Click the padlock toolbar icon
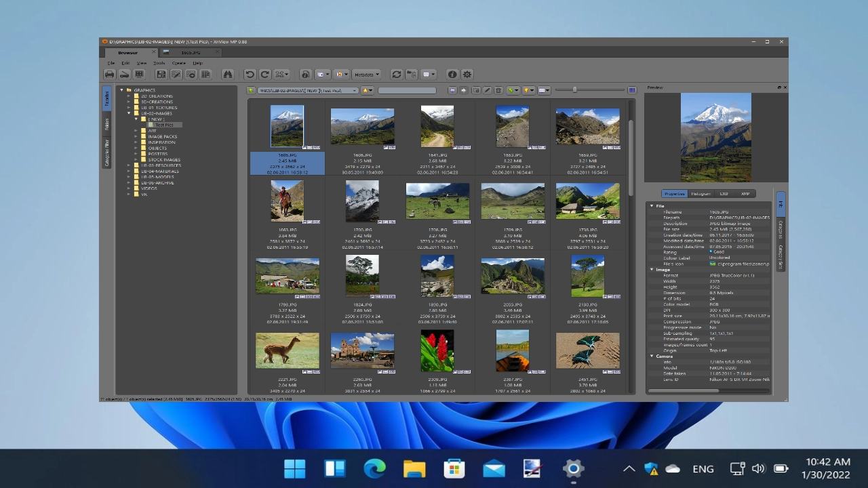868x488 pixels. [305, 75]
